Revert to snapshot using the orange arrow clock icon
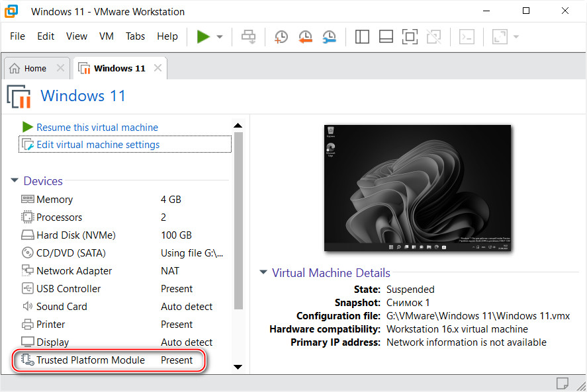The height and width of the screenshot is (392, 587). point(305,36)
